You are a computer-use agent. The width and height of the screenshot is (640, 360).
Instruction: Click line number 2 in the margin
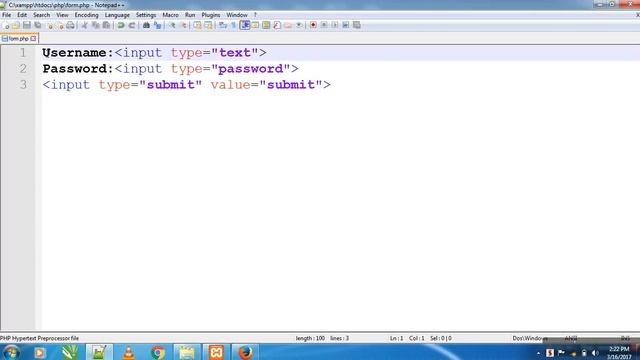coord(23,69)
